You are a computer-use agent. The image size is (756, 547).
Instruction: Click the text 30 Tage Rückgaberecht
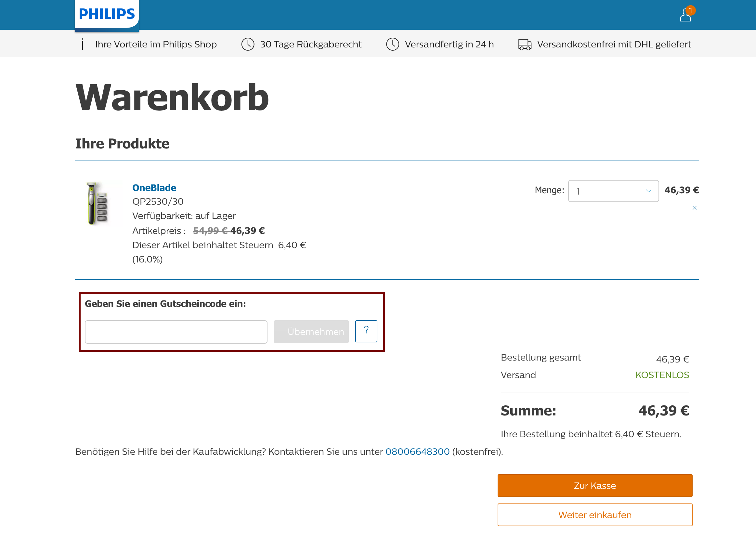pyautogui.click(x=311, y=44)
